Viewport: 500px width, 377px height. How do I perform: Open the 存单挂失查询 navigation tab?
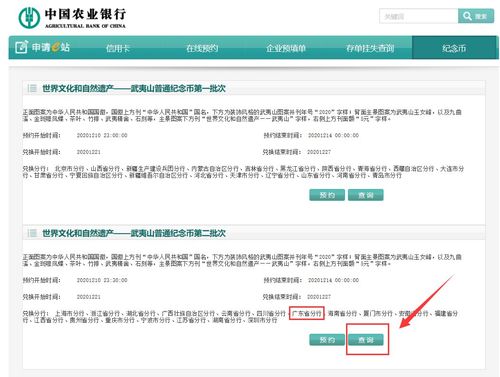tap(370, 48)
